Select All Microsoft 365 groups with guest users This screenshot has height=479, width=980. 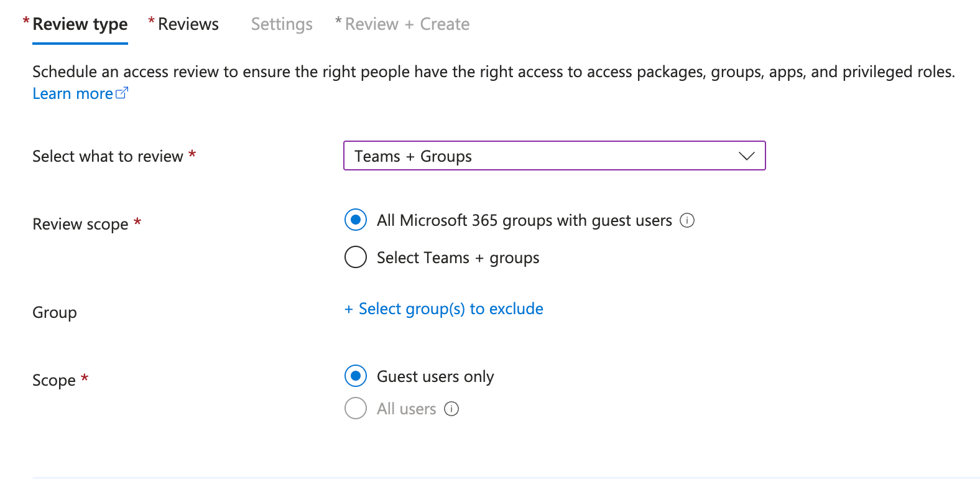click(x=356, y=220)
